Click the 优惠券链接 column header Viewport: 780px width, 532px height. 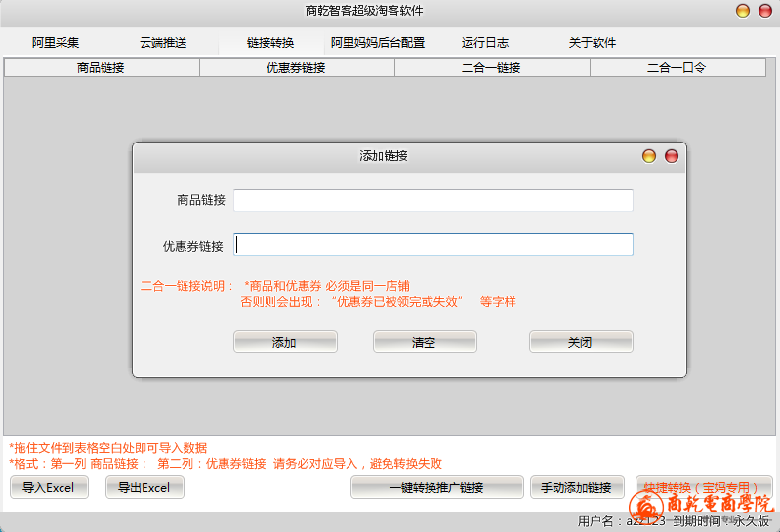tap(297, 68)
